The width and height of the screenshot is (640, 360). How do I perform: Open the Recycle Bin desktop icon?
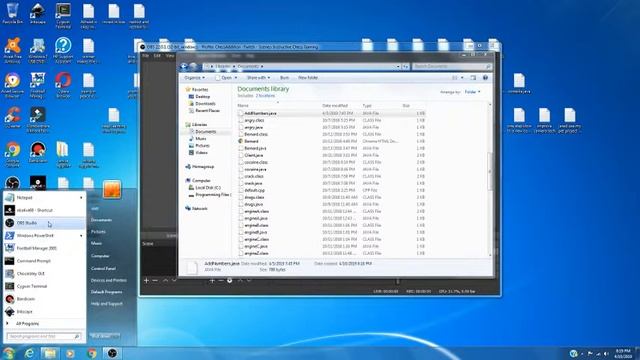point(12,13)
